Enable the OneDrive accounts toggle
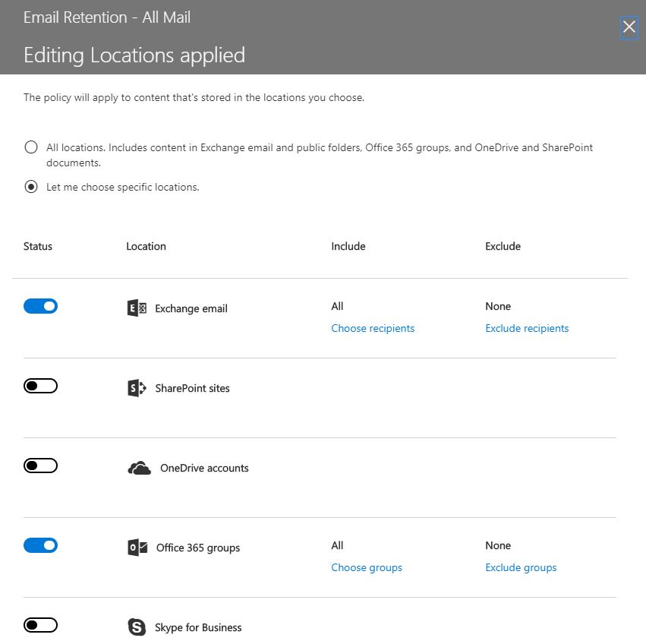Screen dimensions: 646x644 point(40,466)
